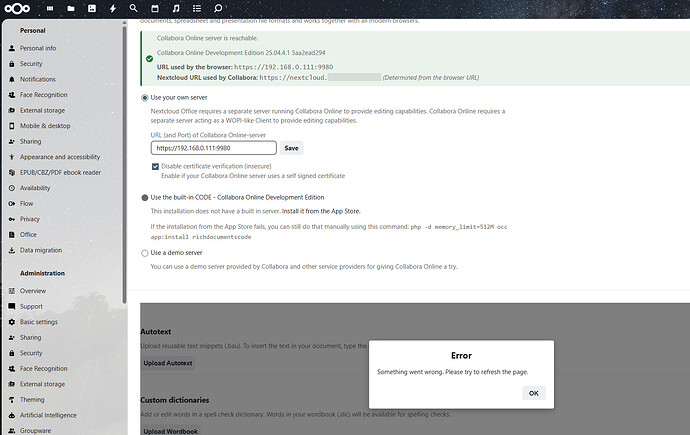Click the gear icon beside Basic settings
This screenshot has height=435, width=690.
coord(12,322)
